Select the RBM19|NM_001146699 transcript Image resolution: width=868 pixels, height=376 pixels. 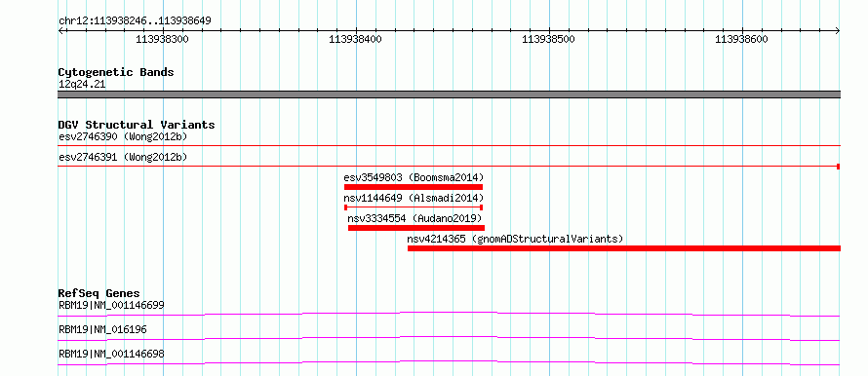pos(449,314)
